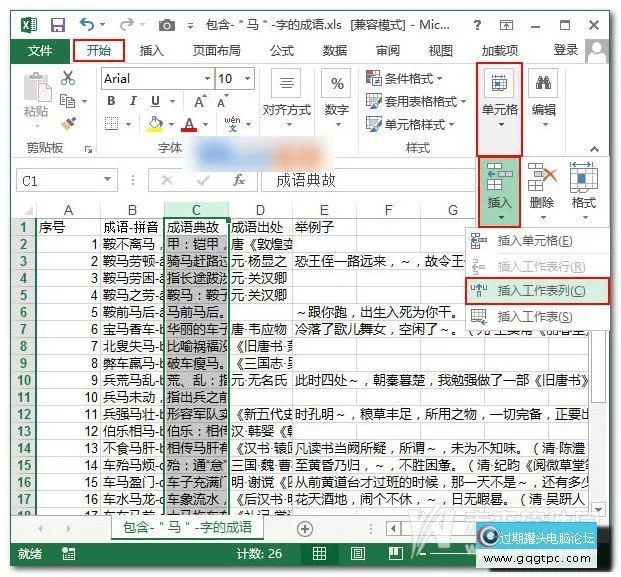Switch to Page Break Preview
This screenshot has width=621, height=577.
pos(396,553)
